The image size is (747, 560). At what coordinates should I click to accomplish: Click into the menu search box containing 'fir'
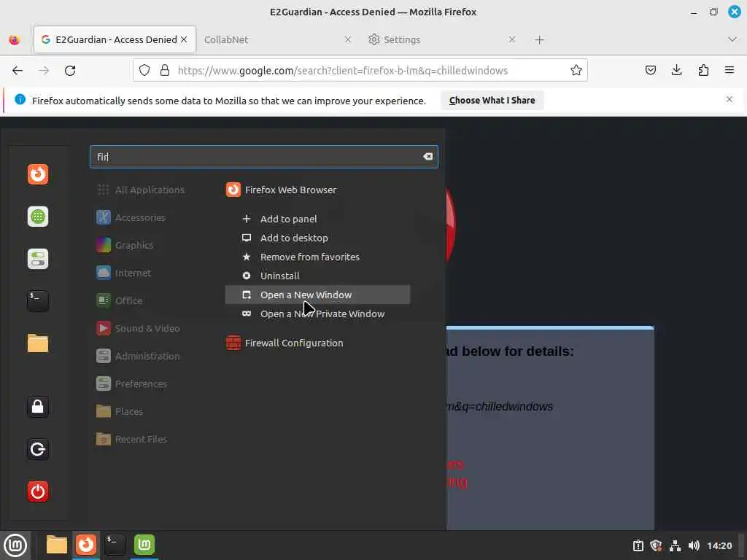[x=263, y=157]
